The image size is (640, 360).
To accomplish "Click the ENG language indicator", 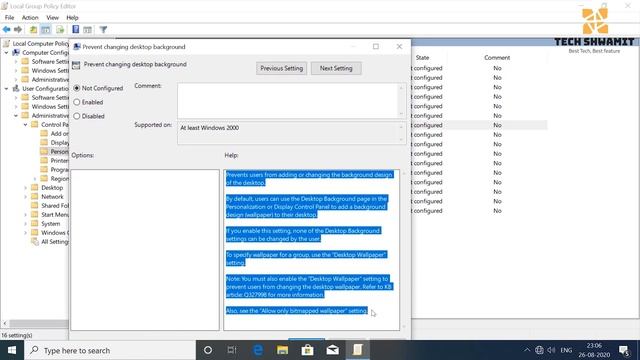I will (566, 350).
